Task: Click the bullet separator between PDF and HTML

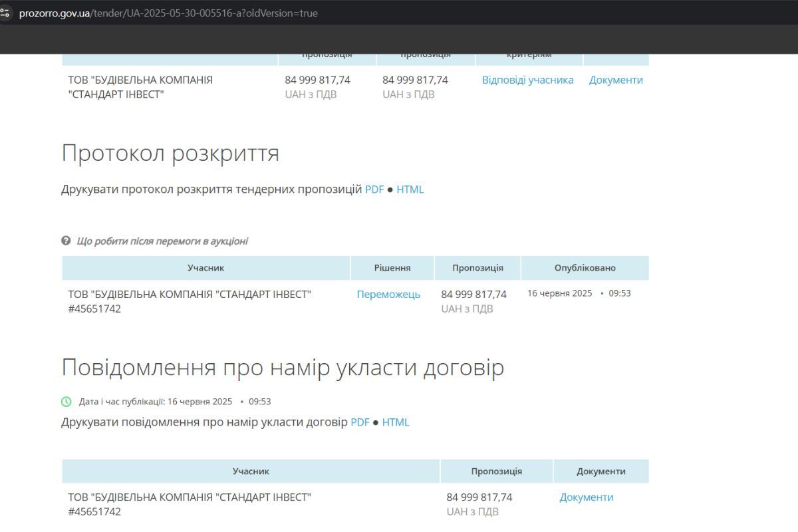Action: [x=388, y=190]
